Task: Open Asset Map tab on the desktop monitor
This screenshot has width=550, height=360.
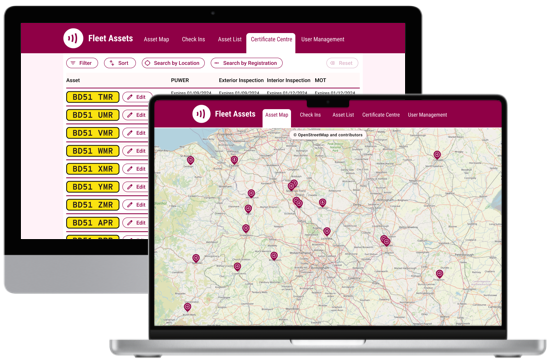Action: point(156,39)
